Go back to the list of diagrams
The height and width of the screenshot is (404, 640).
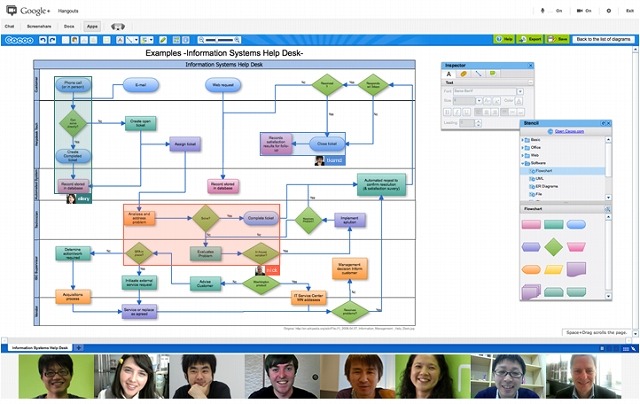pyautogui.click(x=603, y=39)
